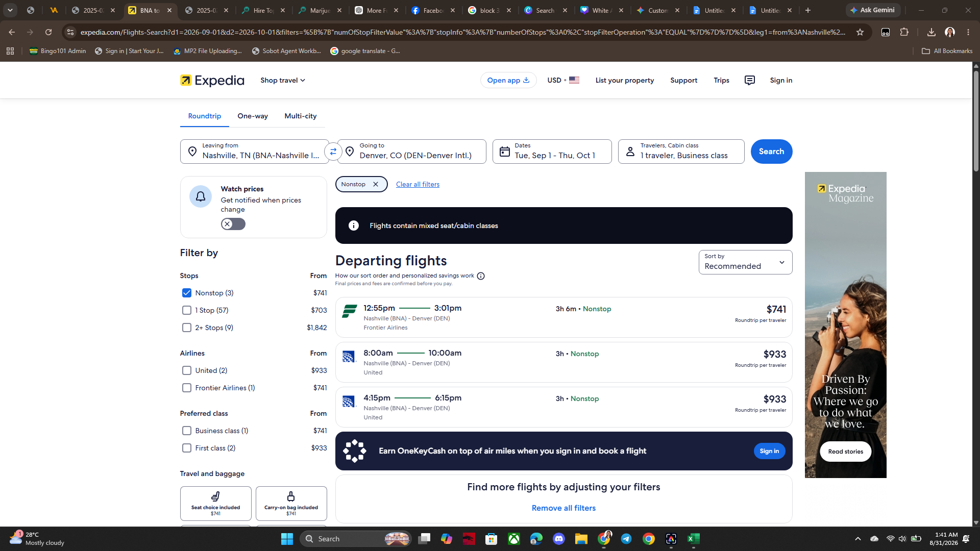The height and width of the screenshot is (551, 980).
Task: Click the Windows Start button
Action: click(x=287, y=539)
